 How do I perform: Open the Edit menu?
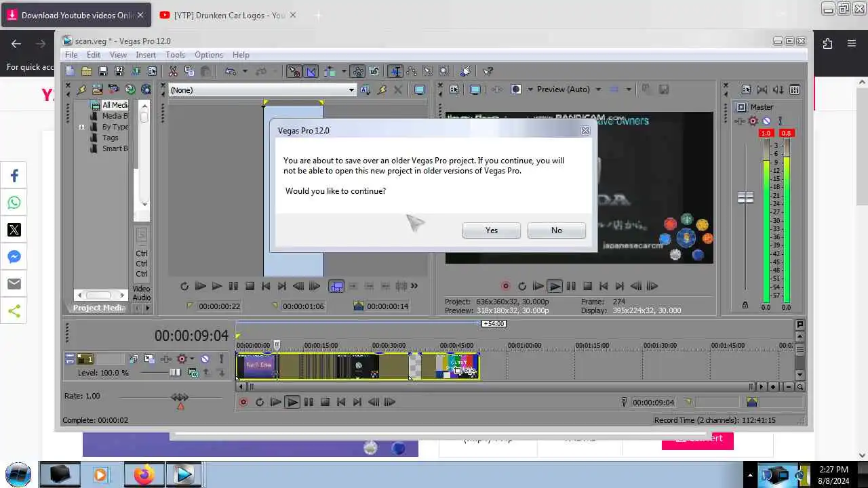click(x=94, y=55)
